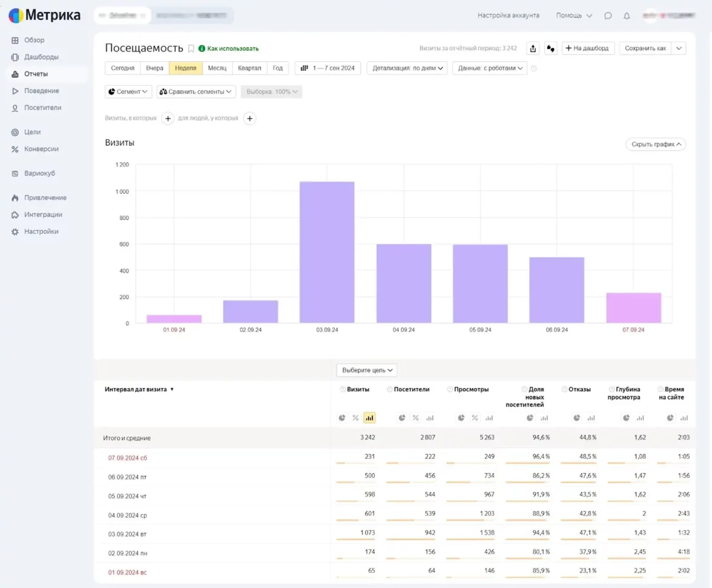The width and height of the screenshot is (712, 588).
Task: Toggle percent view for Посетители column
Action: [415, 418]
